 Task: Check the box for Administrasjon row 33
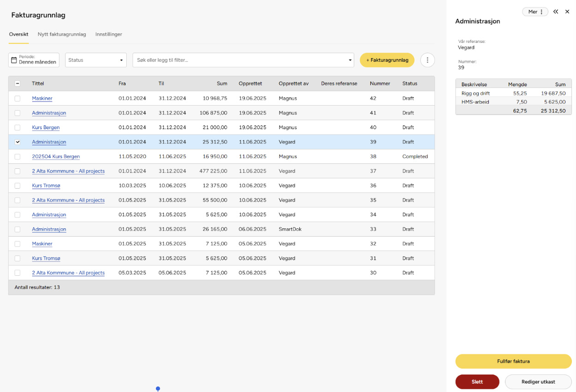[18, 229]
